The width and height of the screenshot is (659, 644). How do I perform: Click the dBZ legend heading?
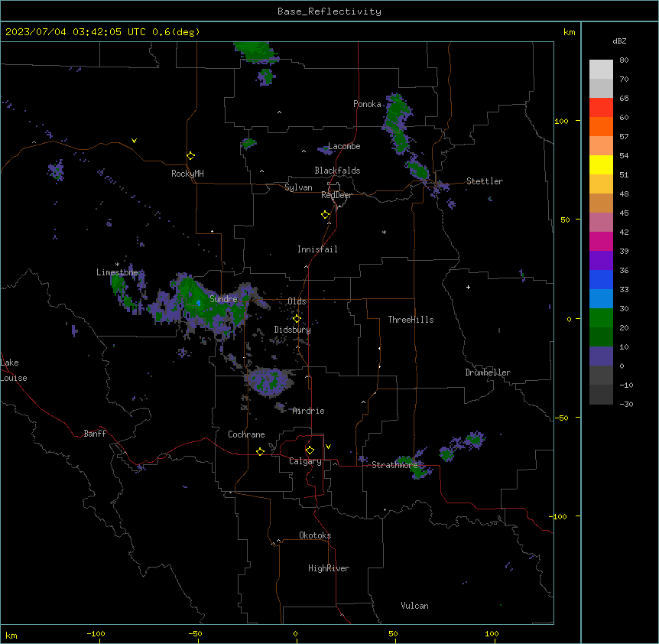[619, 41]
